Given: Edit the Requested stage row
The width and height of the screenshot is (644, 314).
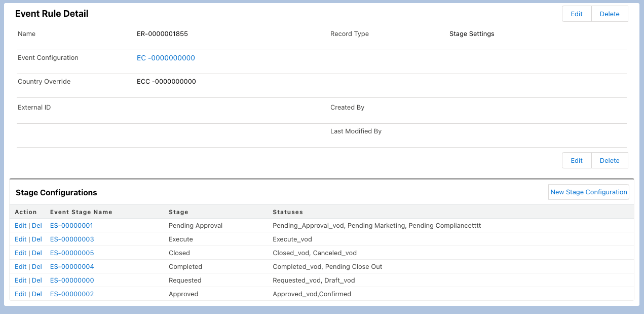Looking at the screenshot, I should pyautogui.click(x=20, y=280).
